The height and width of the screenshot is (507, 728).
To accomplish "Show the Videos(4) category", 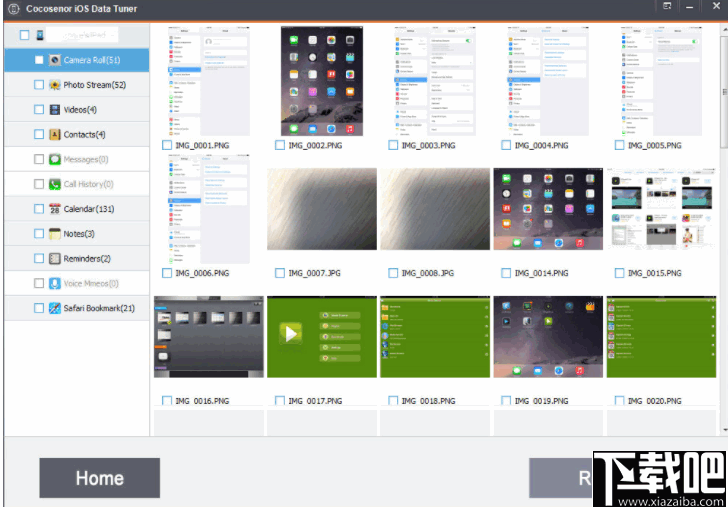I will 77,110.
